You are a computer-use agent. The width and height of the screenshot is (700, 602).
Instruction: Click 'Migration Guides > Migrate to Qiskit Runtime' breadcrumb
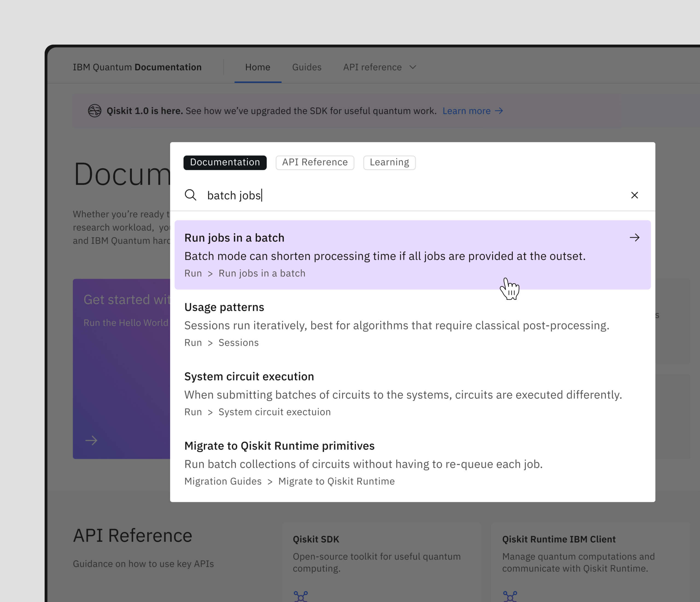click(x=290, y=481)
